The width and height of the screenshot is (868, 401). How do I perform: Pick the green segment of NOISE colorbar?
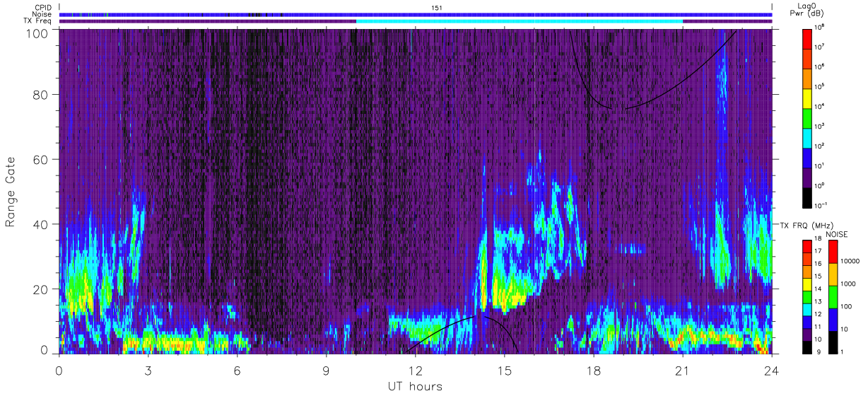pos(833,297)
